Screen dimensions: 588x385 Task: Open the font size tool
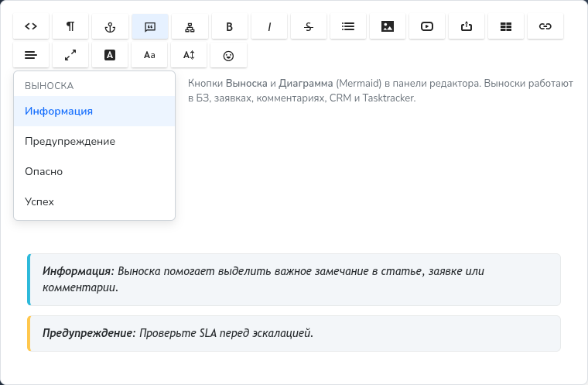click(189, 55)
